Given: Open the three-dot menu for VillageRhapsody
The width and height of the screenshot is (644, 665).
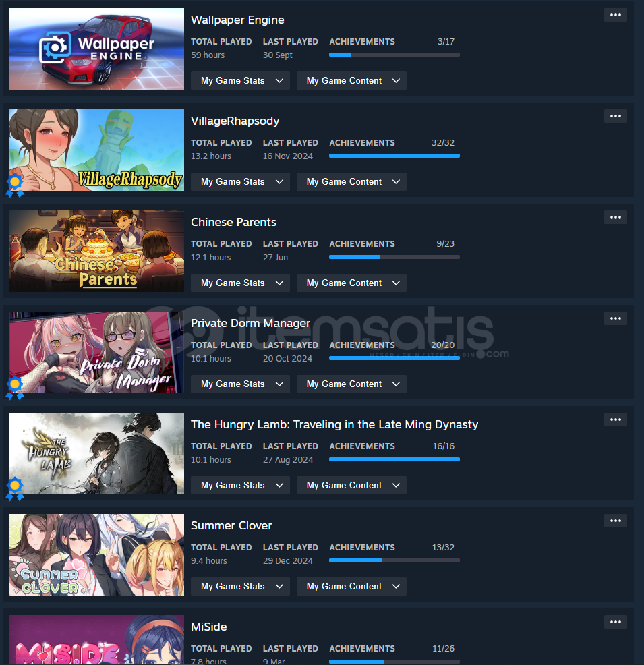Looking at the screenshot, I should [615, 116].
